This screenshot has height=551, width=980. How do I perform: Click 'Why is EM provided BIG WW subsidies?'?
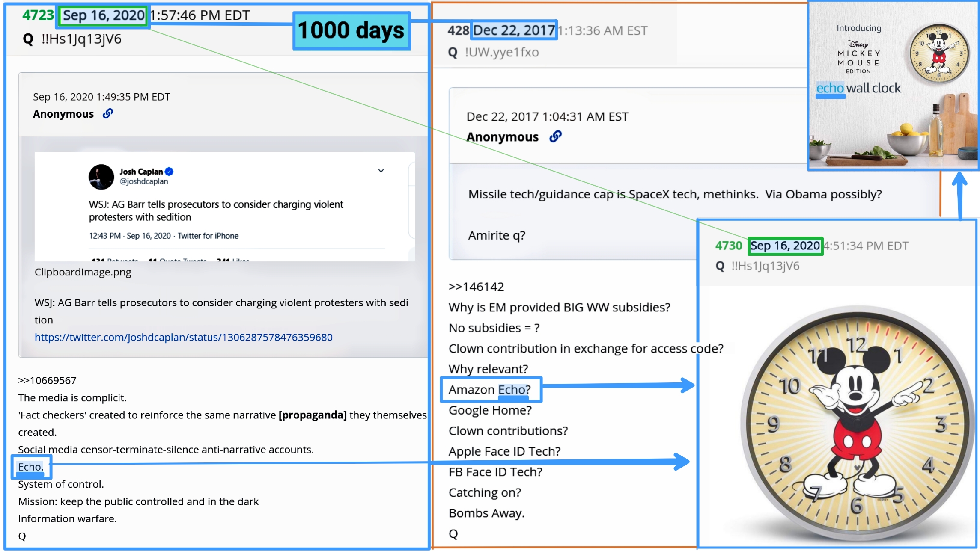click(x=559, y=307)
